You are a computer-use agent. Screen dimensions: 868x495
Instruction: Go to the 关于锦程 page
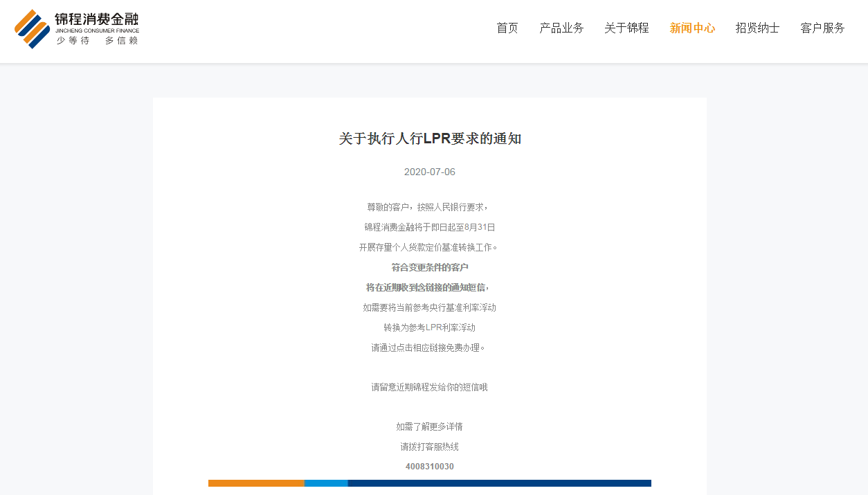point(626,28)
